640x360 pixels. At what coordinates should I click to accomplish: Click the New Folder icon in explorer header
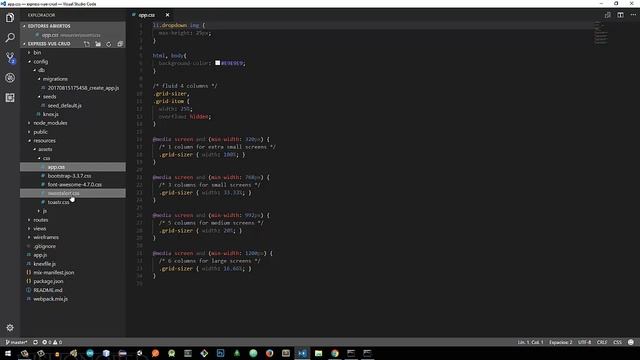pyautogui.click(x=98, y=44)
